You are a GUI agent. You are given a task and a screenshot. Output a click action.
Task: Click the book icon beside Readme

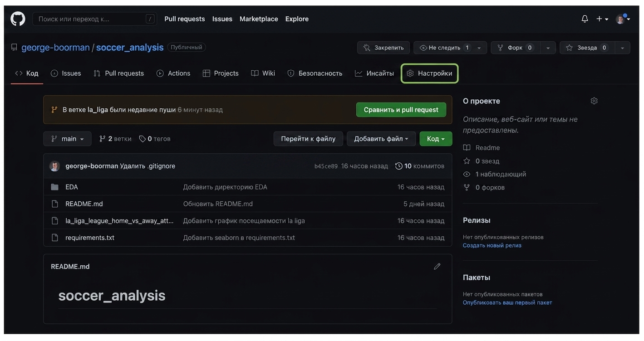point(467,148)
